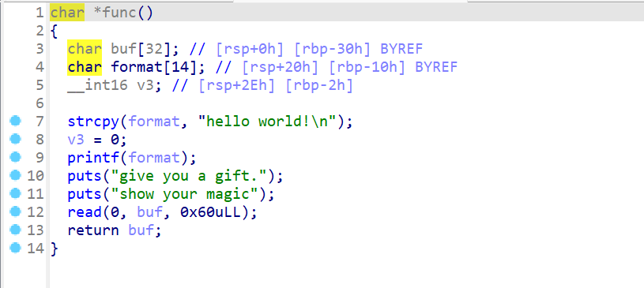
Task: Toggle breakpoint dot on line 12
Action: pos(15,211)
